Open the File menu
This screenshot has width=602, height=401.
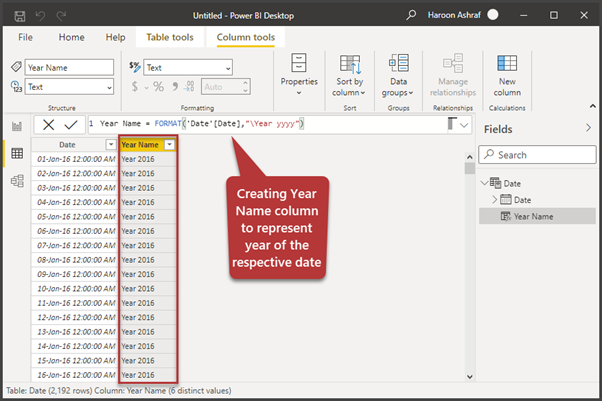point(25,37)
